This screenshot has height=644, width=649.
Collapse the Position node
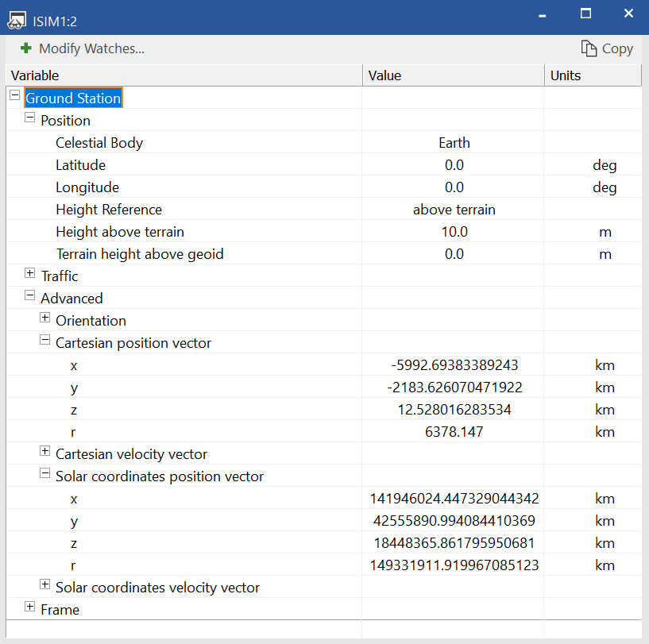coord(30,118)
